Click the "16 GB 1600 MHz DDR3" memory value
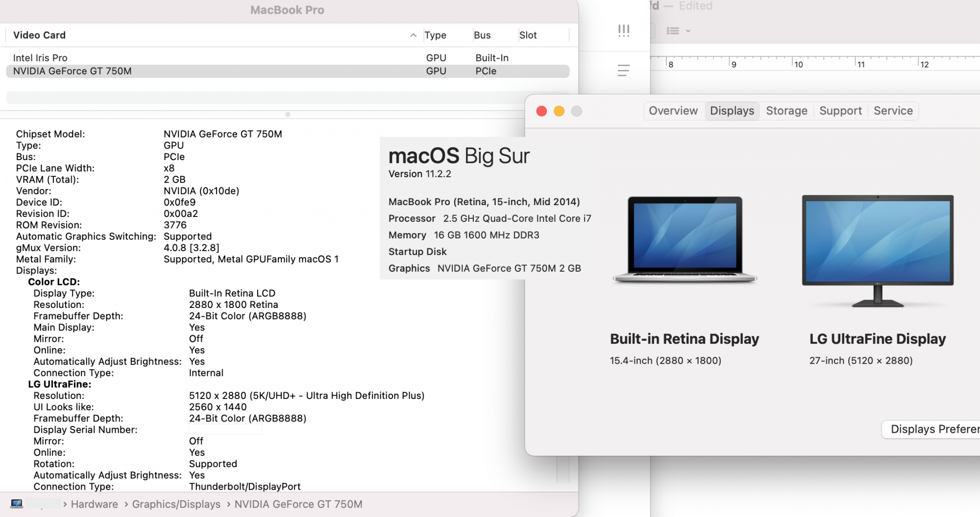 [x=487, y=235]
